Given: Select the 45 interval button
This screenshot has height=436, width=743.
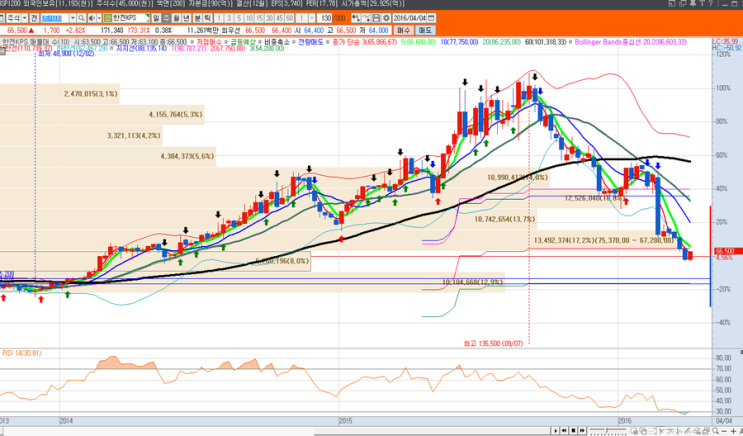Looking at the screenshot, I should coord(279,18).
